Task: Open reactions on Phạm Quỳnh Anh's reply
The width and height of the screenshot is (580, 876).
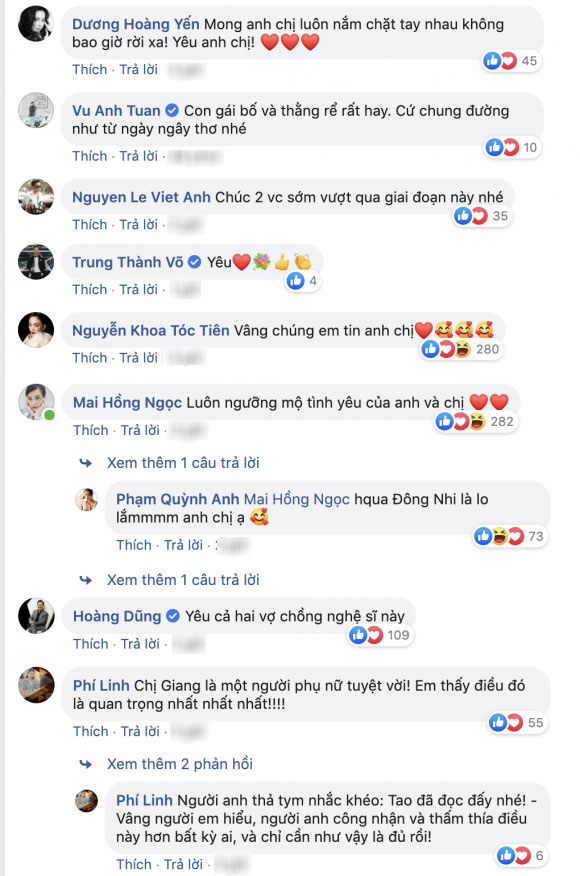Action: 510,536
